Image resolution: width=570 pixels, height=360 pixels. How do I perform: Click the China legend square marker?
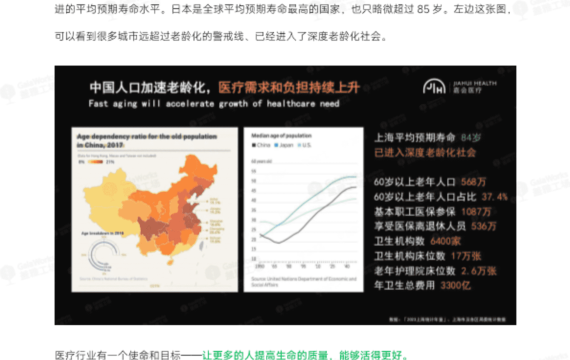click(x=254, y=145)
